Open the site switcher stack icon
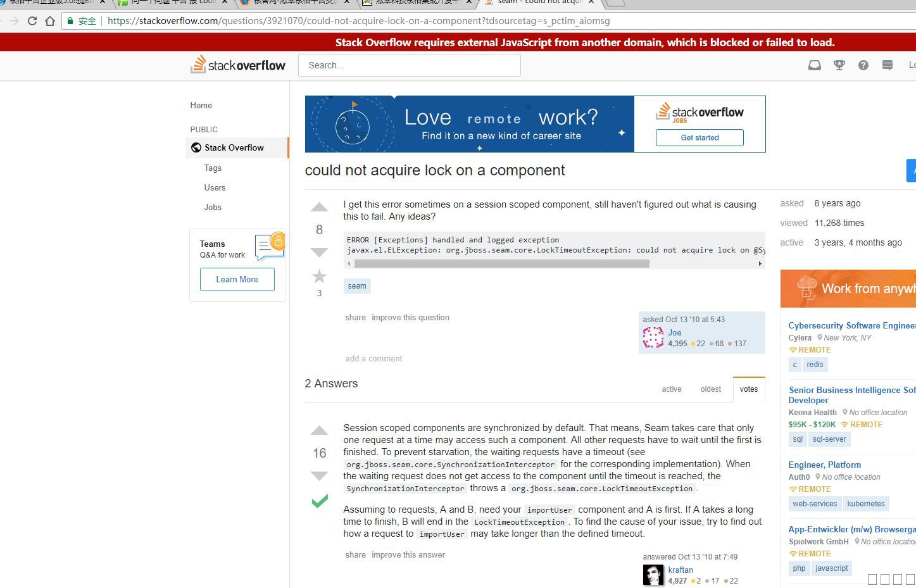Viewport: 916px width, 588px height. 887,65
